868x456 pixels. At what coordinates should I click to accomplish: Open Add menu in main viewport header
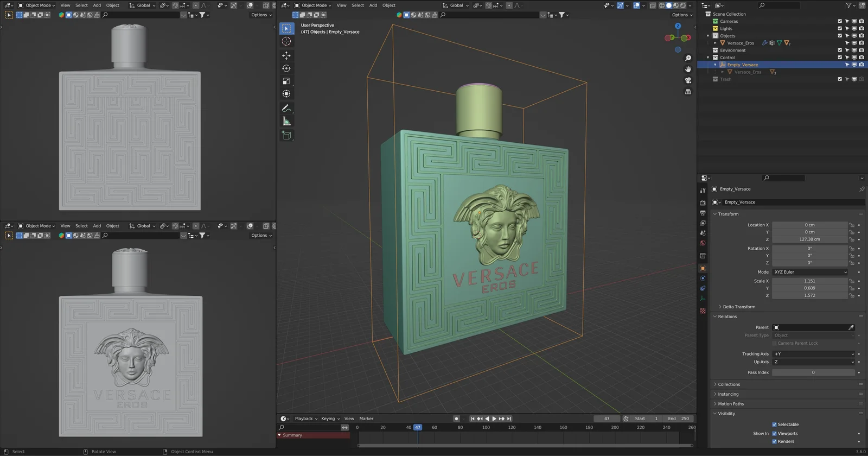[373, 5]
